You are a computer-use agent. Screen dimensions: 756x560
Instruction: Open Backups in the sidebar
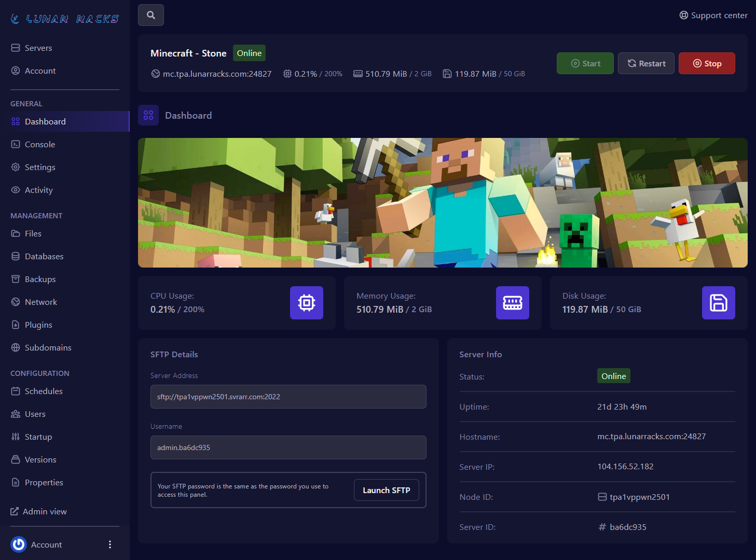point(40,279)
